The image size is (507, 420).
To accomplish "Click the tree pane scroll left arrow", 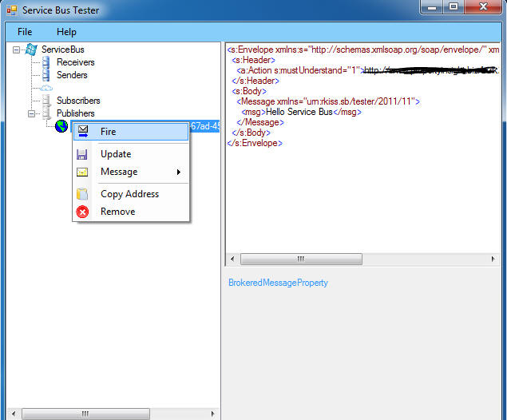I will coord(14,414).
